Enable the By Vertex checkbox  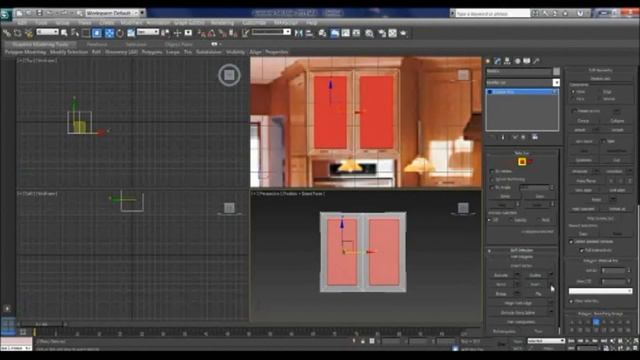(x=492, y=171)
